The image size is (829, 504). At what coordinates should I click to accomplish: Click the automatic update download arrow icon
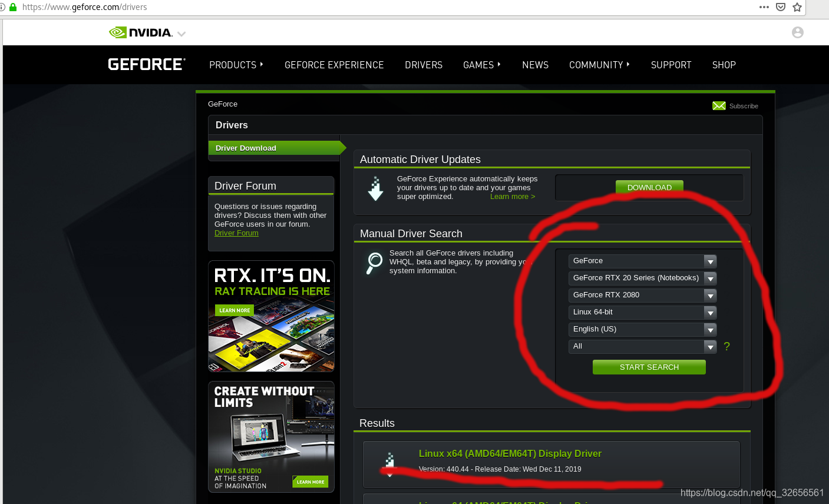(375, 188)
